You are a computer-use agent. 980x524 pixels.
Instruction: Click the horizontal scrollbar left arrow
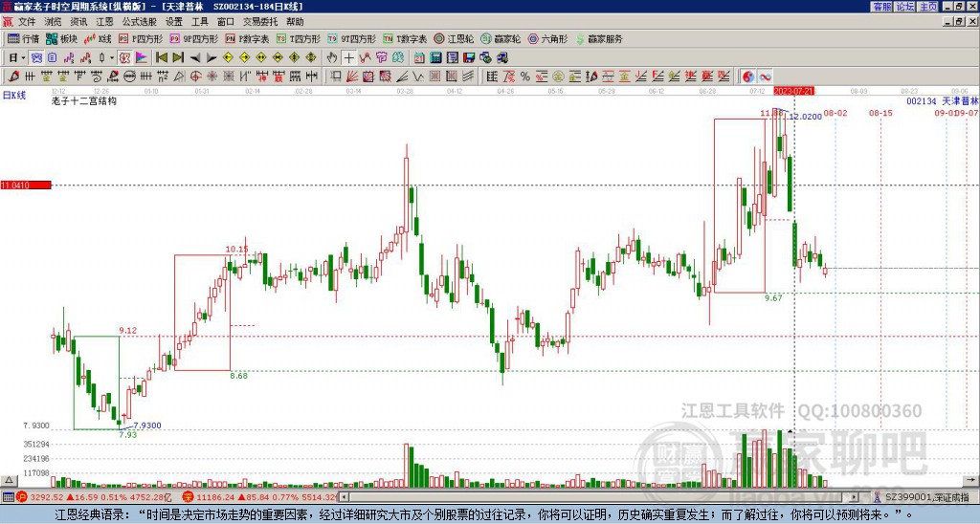(345, 497)
